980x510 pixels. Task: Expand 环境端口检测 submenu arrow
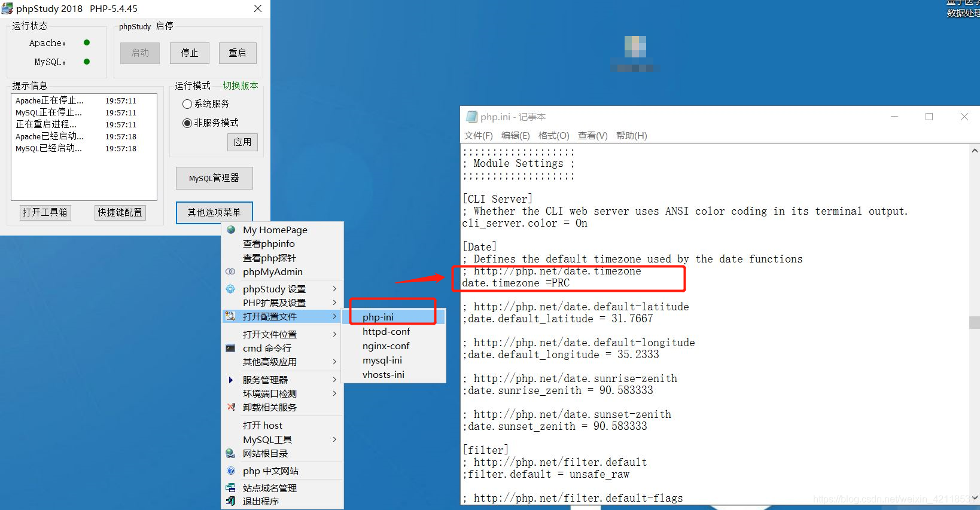(x=334, y=393)
